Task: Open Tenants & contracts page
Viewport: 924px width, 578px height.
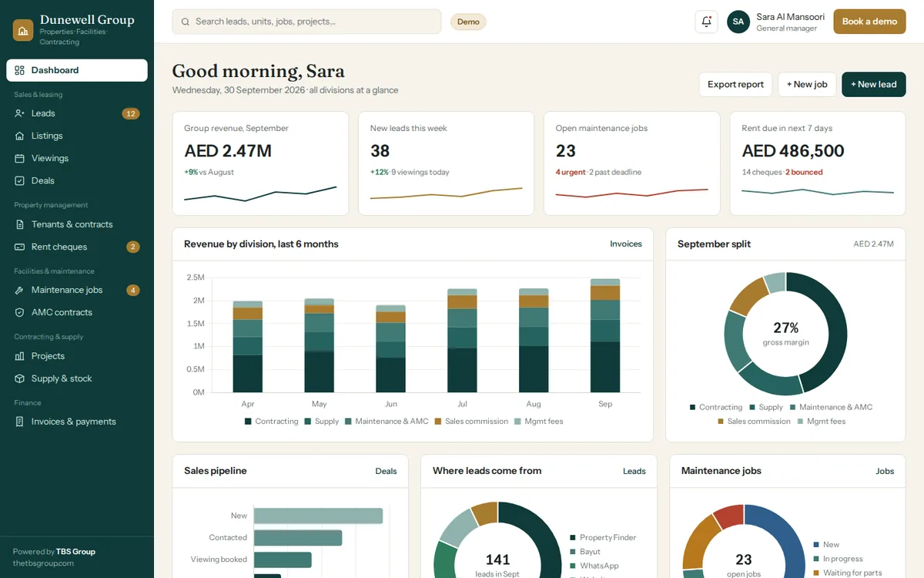Action: pyautogui.click(x=77, y=224)
